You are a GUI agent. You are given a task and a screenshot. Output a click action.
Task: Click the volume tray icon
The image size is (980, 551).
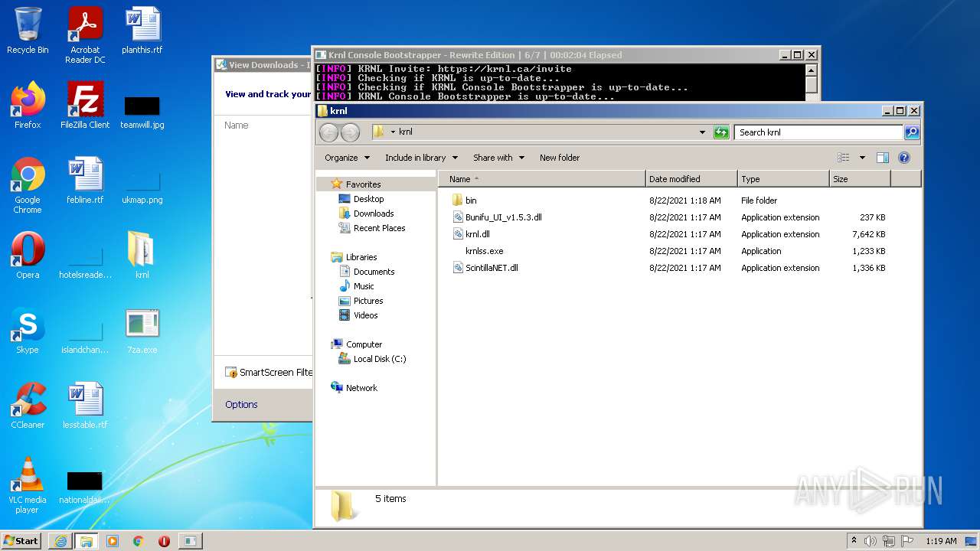[871, 541]
